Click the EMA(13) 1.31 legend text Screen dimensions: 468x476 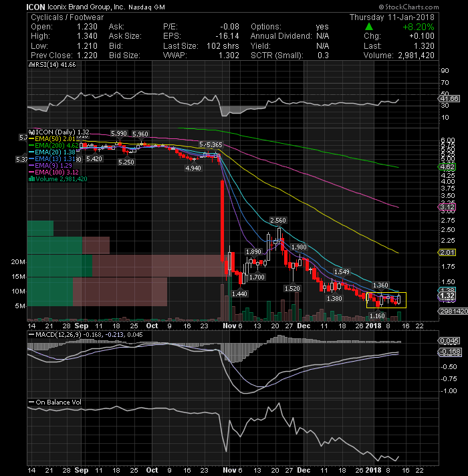[55, 158]
